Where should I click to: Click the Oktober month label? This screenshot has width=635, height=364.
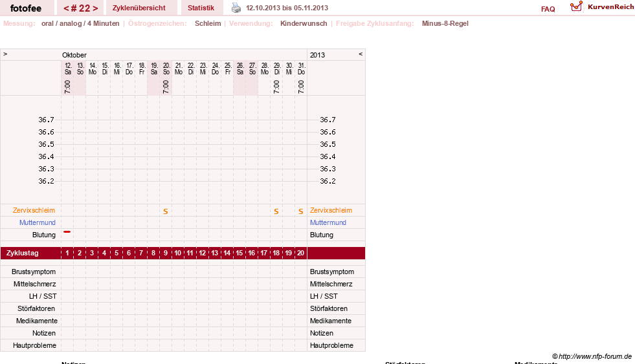[74, 55]
